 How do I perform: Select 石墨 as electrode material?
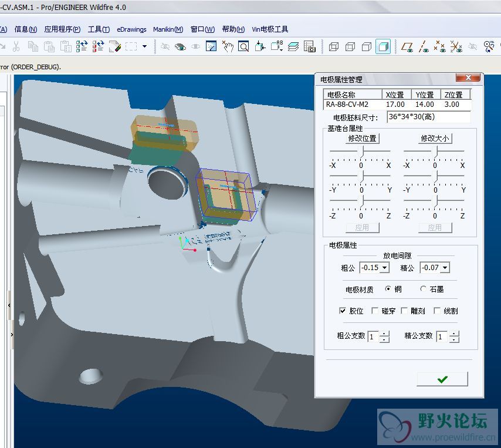[x=424, y=289]
